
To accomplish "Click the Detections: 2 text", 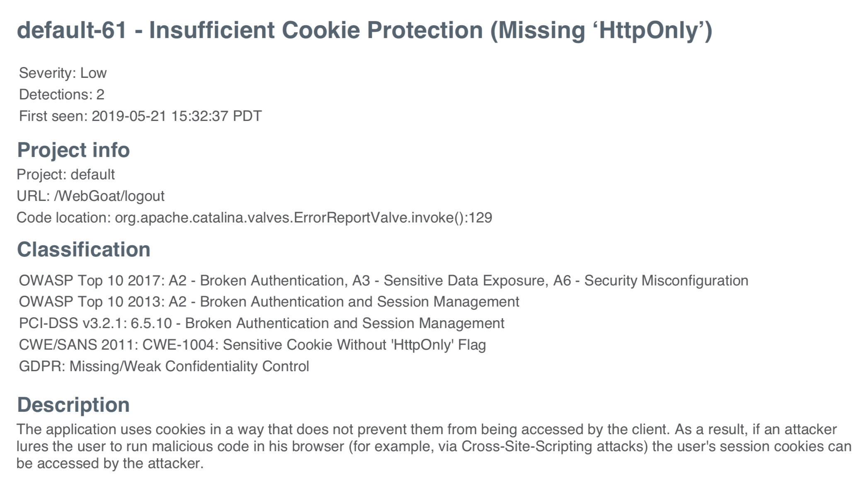I will [61, 94].
